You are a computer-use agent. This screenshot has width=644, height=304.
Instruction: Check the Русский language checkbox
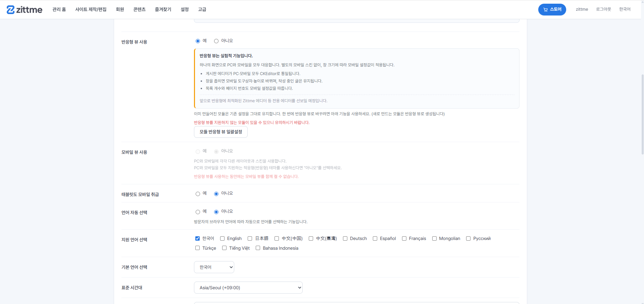point(468,238)
